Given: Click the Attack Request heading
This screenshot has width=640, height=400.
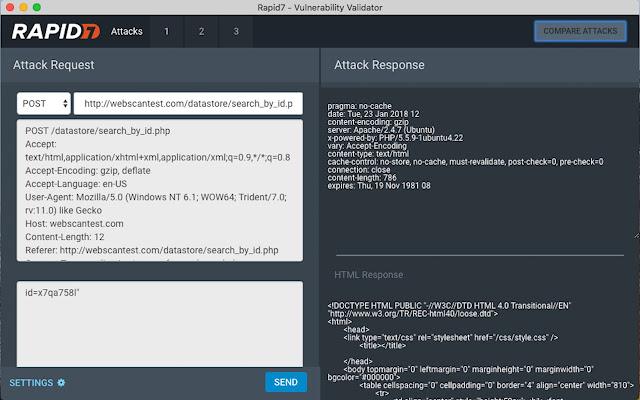Looking at the screenshot, I should (53, 65).
